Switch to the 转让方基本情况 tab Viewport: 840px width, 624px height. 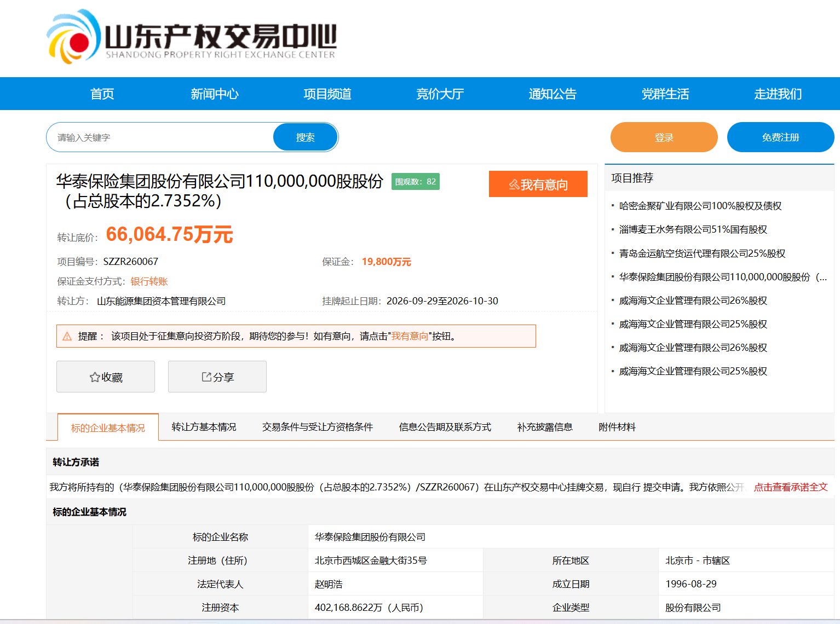click(204, 427)
